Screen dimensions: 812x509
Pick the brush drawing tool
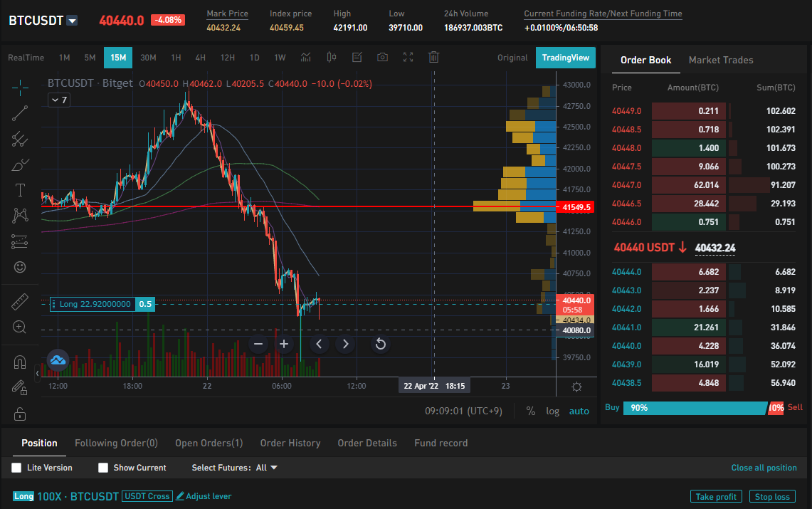coord(20,164)
